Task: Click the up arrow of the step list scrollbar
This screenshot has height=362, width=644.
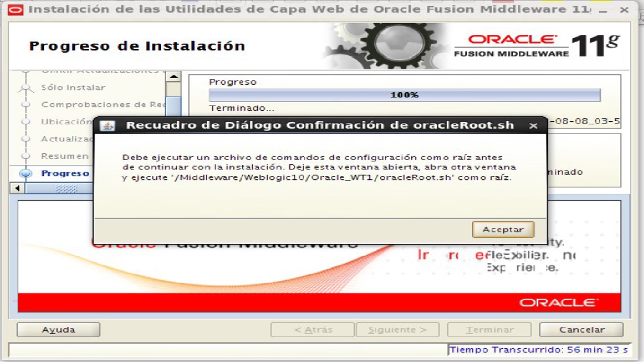Action: [175, 77]
